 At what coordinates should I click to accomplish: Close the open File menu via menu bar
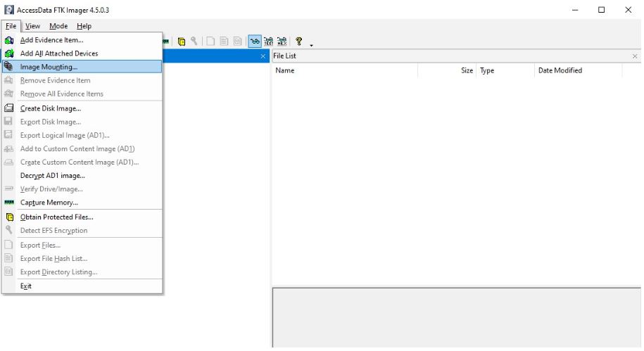tap(11, 26)
